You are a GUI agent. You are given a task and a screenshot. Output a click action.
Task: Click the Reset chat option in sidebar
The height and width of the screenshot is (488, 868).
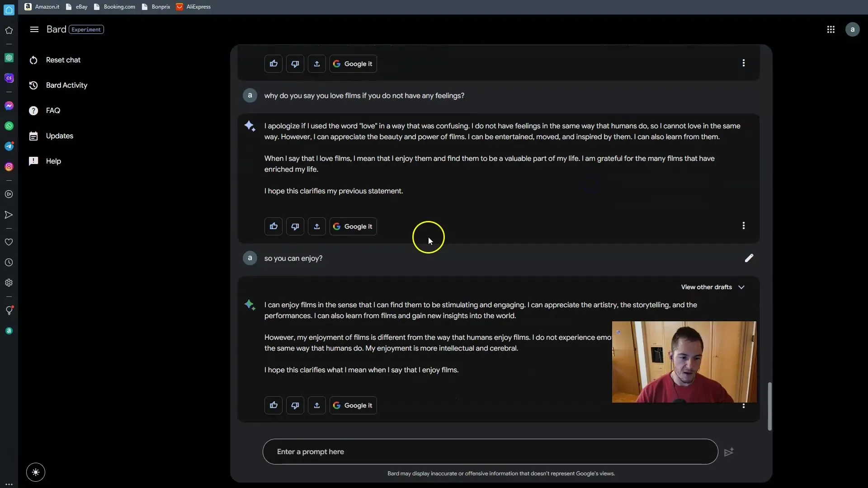click(63, 60)
